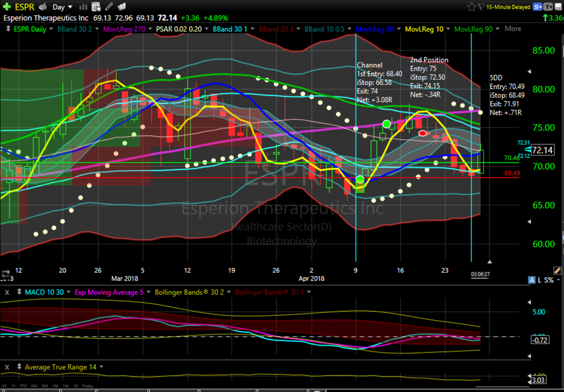Click the MACD pane lower scale arrow
The image size is (564, 392).
[529, 356]
